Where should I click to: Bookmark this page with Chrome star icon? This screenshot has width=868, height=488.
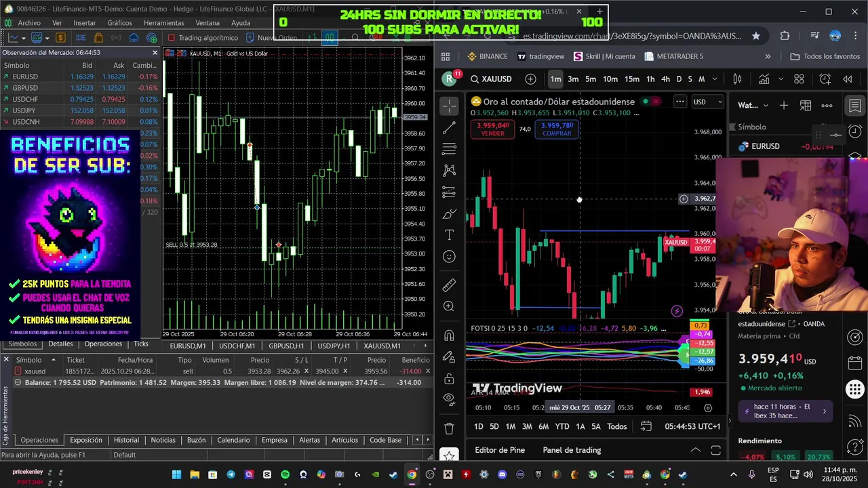point(756,36)
